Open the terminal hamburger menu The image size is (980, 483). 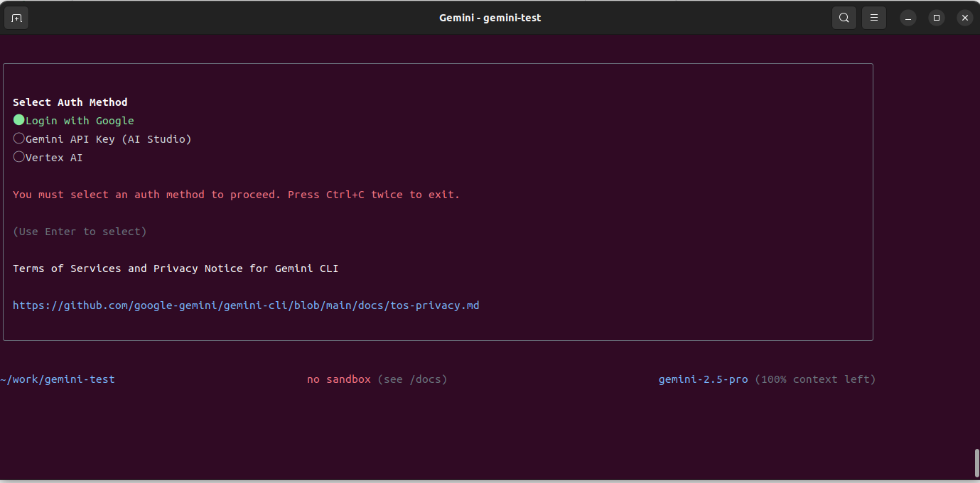pos(873,17)
